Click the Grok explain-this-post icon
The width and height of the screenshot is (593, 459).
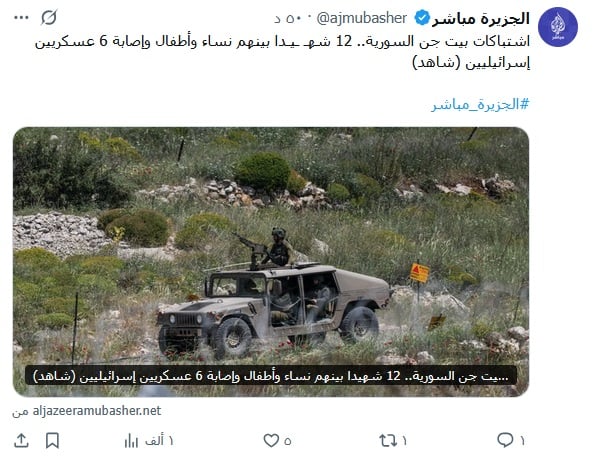point(49,18)
